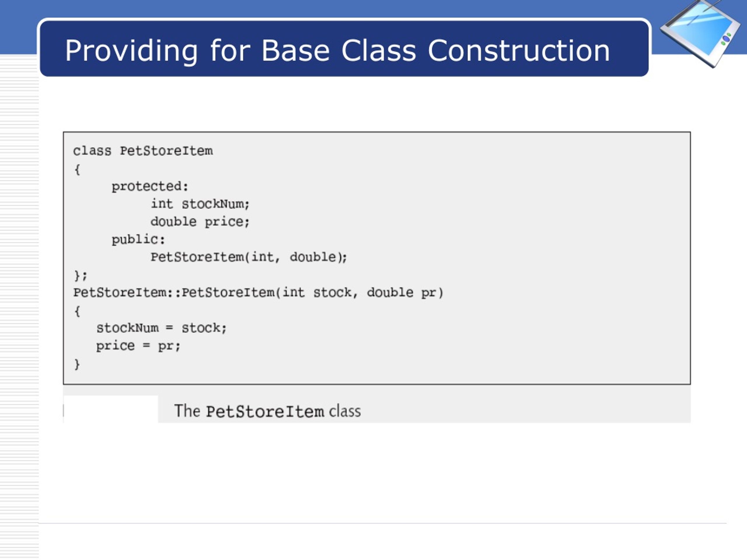Click the word 'Providing' in the title

[131, 51]
